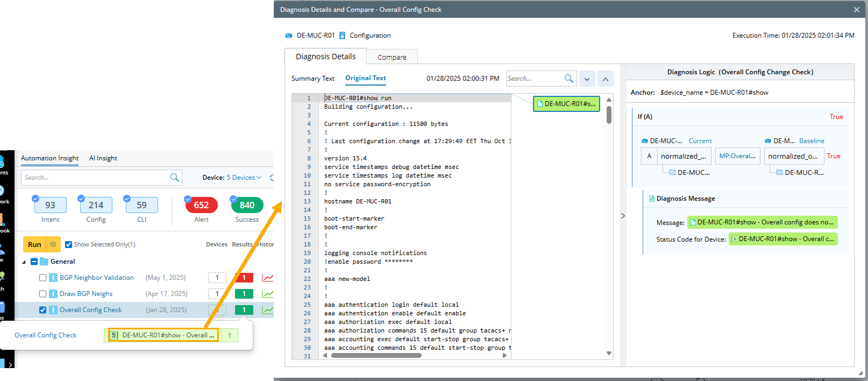Viewport: 868px width, 381px height.
Task: Click the search magnifier in Automation Insight
Action: (174, 178)
